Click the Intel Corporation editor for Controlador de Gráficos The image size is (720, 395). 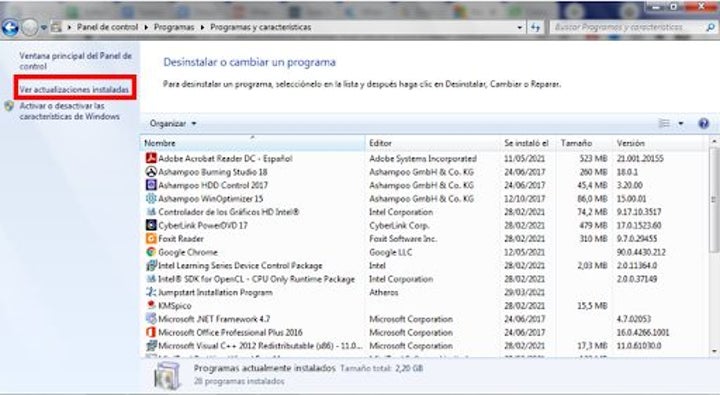pos(401,212)
